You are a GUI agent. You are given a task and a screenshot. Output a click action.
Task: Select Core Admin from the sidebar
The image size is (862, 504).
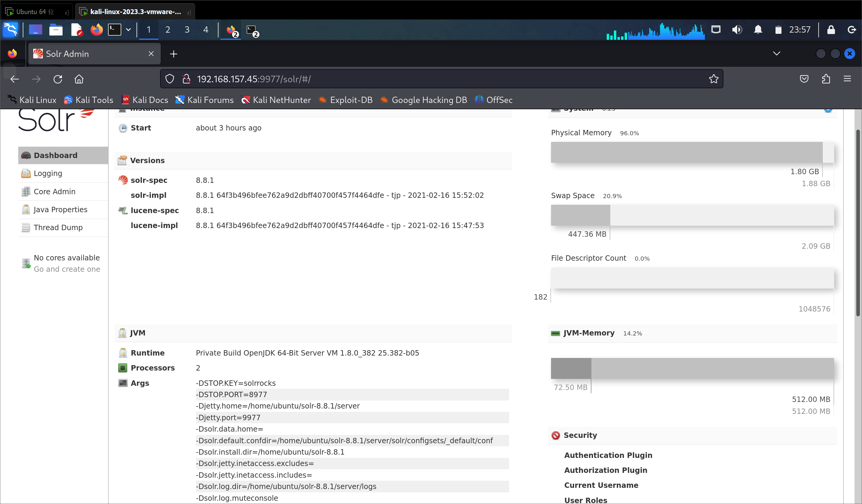54,192
